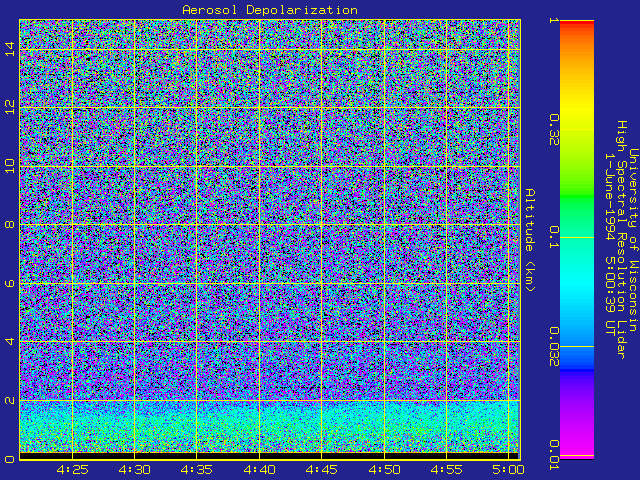Click the altitude 8 axis label
Image resolution: width=640 pixels, height=480 pixels.
click(10, 224)
